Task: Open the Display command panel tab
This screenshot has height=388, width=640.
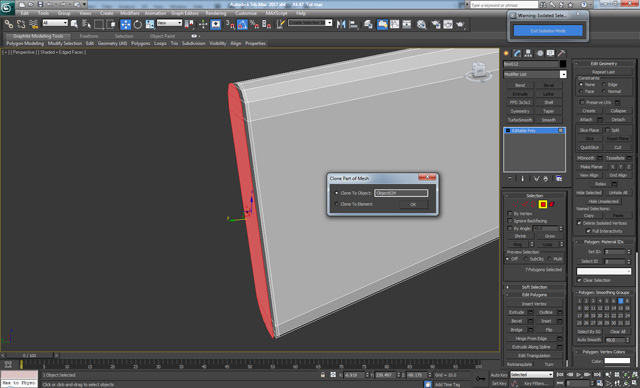Action: coord(551,53)
